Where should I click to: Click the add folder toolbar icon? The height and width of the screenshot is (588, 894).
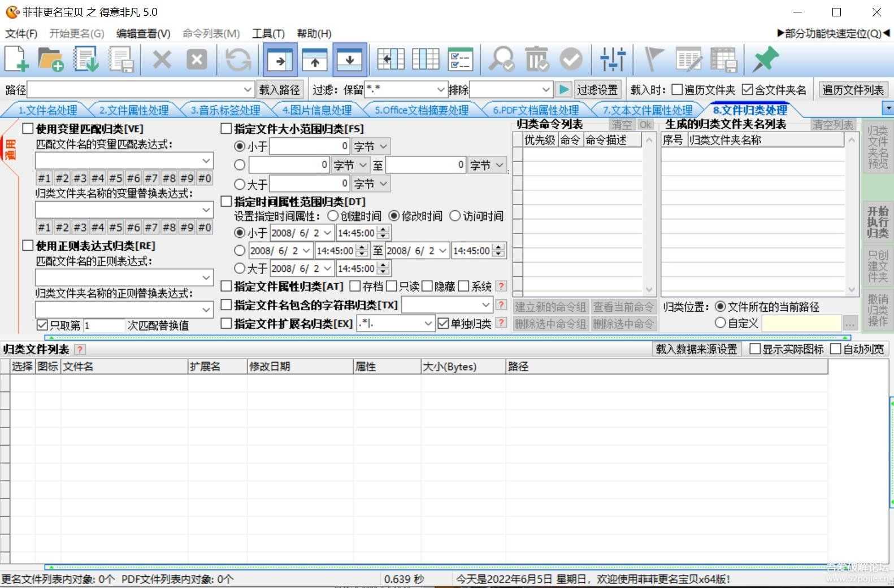coord(51,59)
